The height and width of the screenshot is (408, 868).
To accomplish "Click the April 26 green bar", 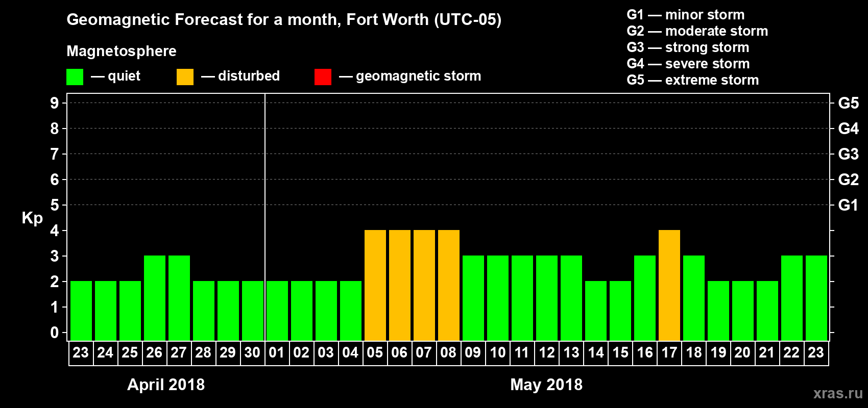I will tap(155, 298).
